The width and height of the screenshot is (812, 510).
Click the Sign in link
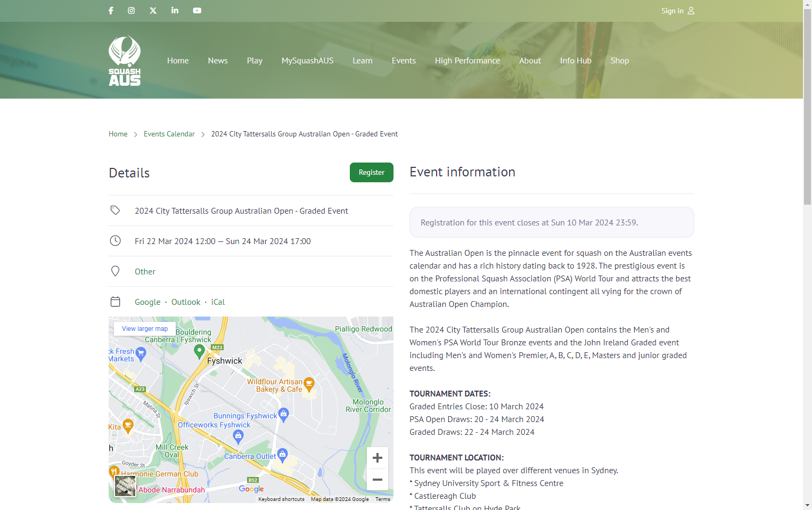coord(672,11)
